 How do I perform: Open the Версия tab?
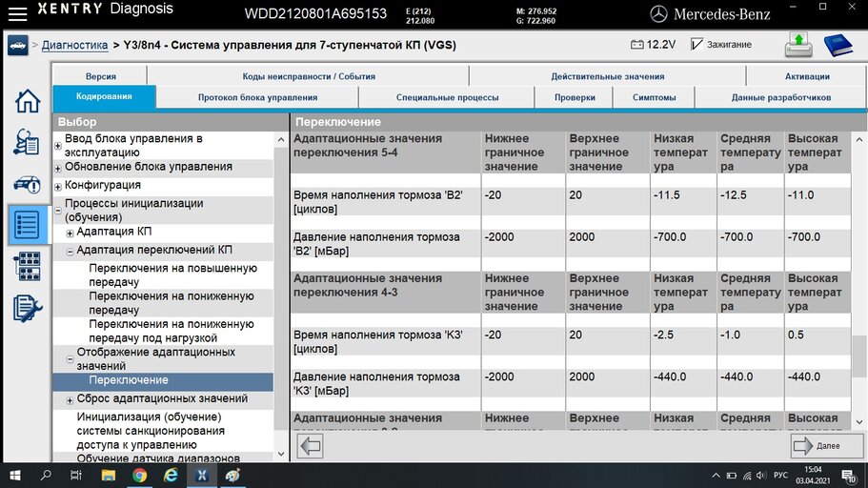coord(100,76)
